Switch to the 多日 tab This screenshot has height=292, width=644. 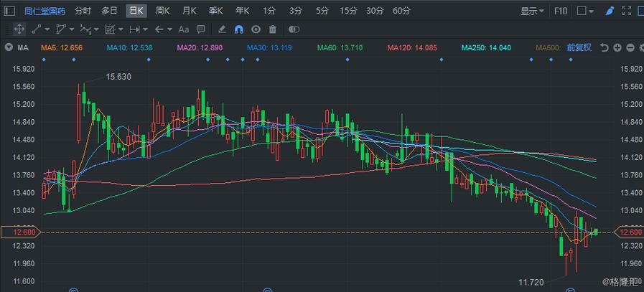pyautogui.click(x=109, y=11)
